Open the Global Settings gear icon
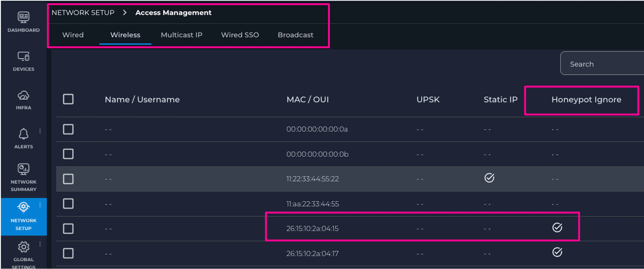The width and height of the screenshot is (644, 269). coord(24,247)
